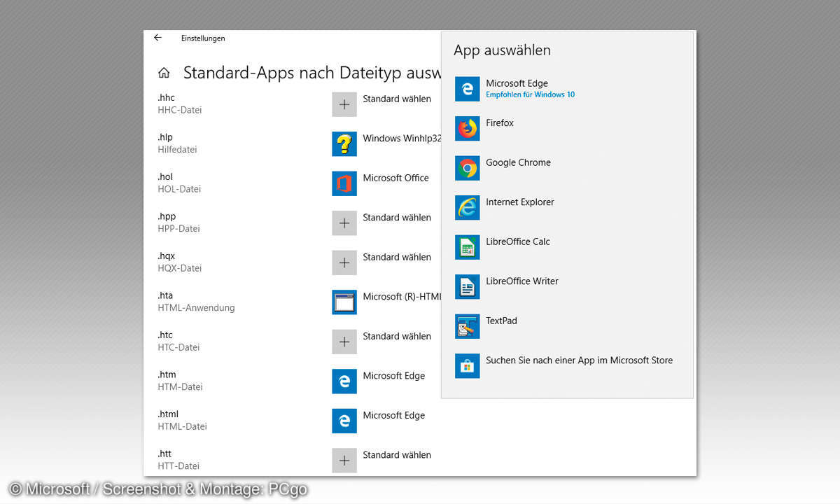The height and width of the screenshot is (504, 840).
Task: Choose the Microsoft Edge icon in app picker
Action: (468, 89)
